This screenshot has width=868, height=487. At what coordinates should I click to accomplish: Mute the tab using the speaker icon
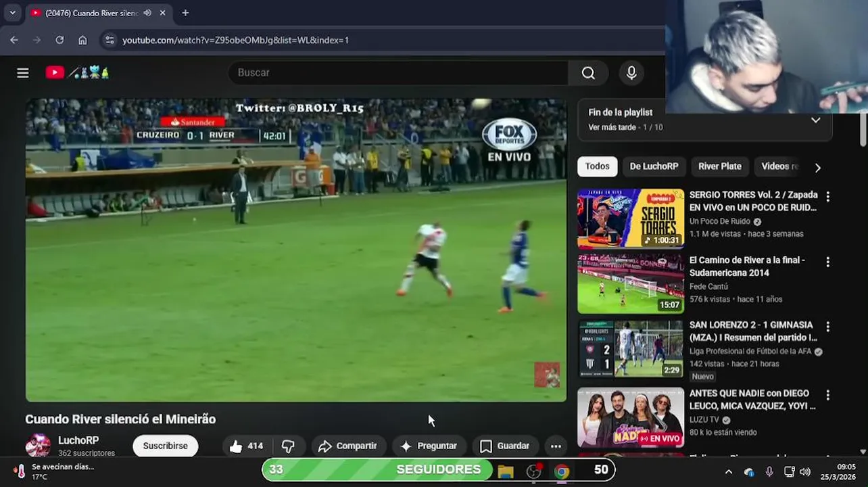pyautogui.click(x=147, y=13)
